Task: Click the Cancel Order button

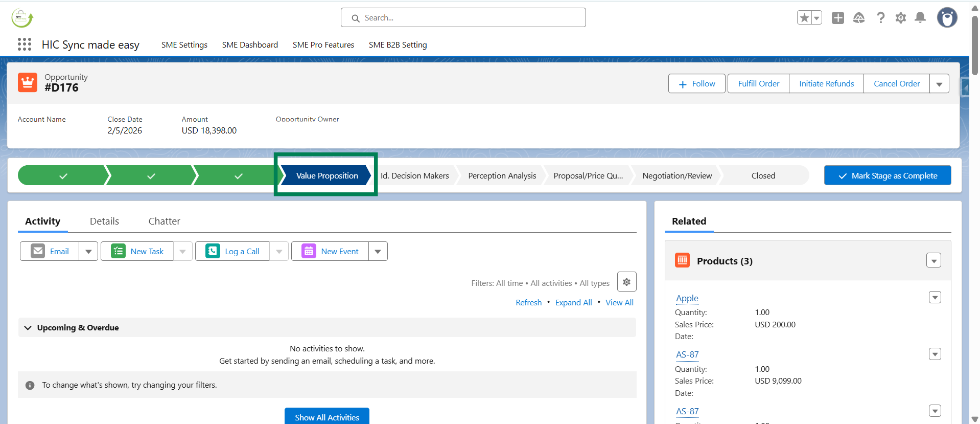Action: (897, 84)
